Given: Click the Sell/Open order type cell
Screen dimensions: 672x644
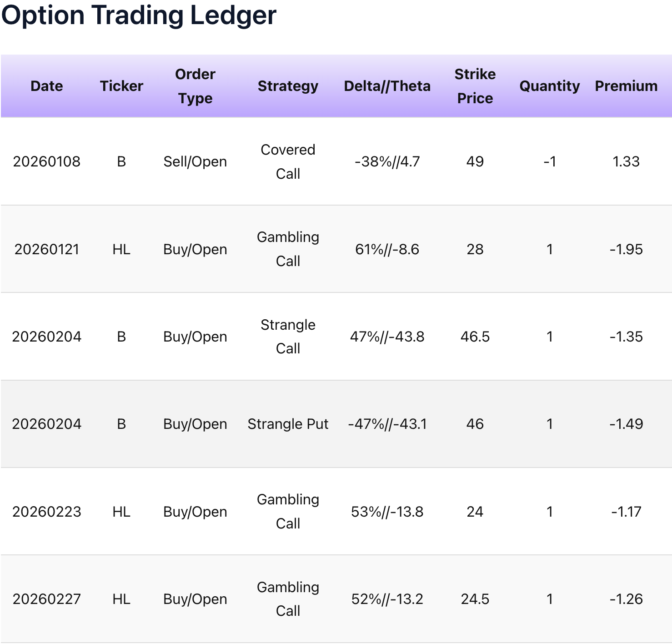Looking at the screenshot, I should coord(195,161).
